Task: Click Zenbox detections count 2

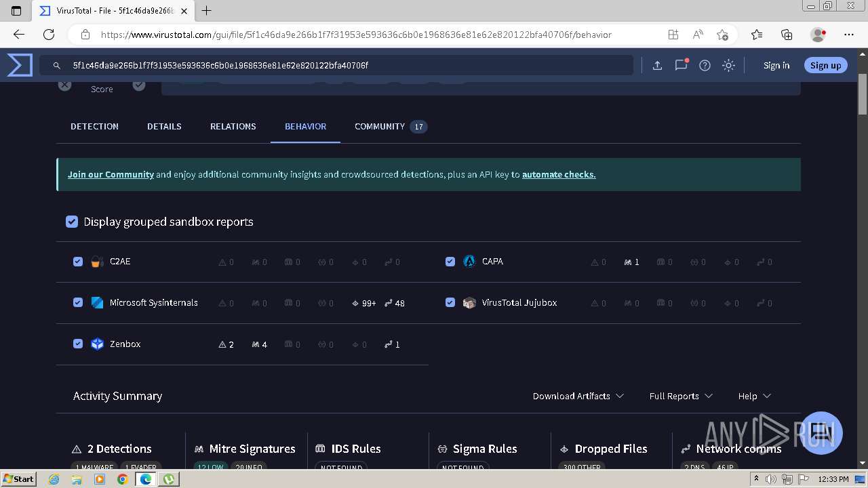Action: (x=226, y=344)
